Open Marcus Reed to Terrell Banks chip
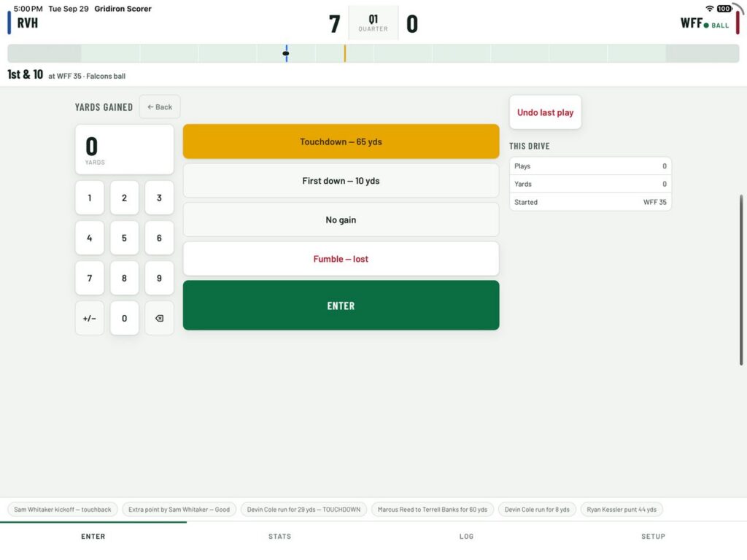The height and width of the screenshot is (560, 747). pos(433,510)
